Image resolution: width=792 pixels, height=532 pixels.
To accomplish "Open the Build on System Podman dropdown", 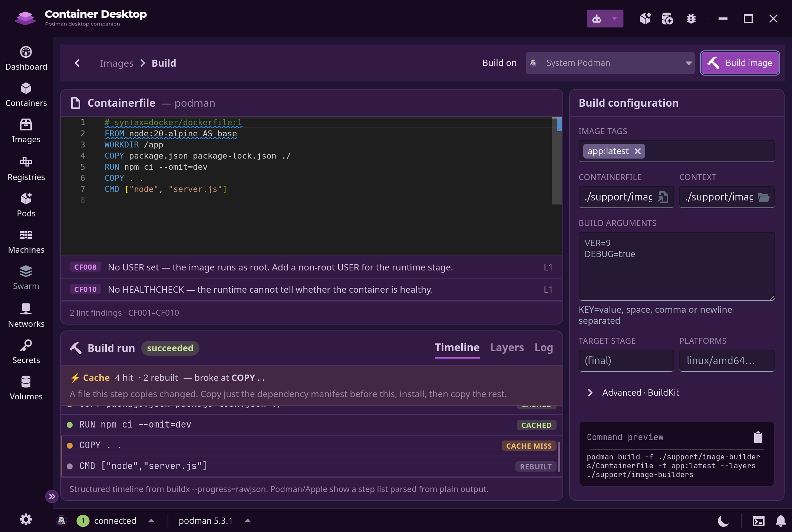I will click(610, 63).
